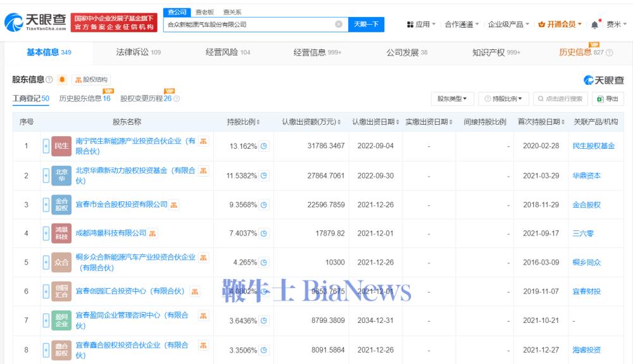
Task: Click the 股权结构 button
Action: [92, 80]
